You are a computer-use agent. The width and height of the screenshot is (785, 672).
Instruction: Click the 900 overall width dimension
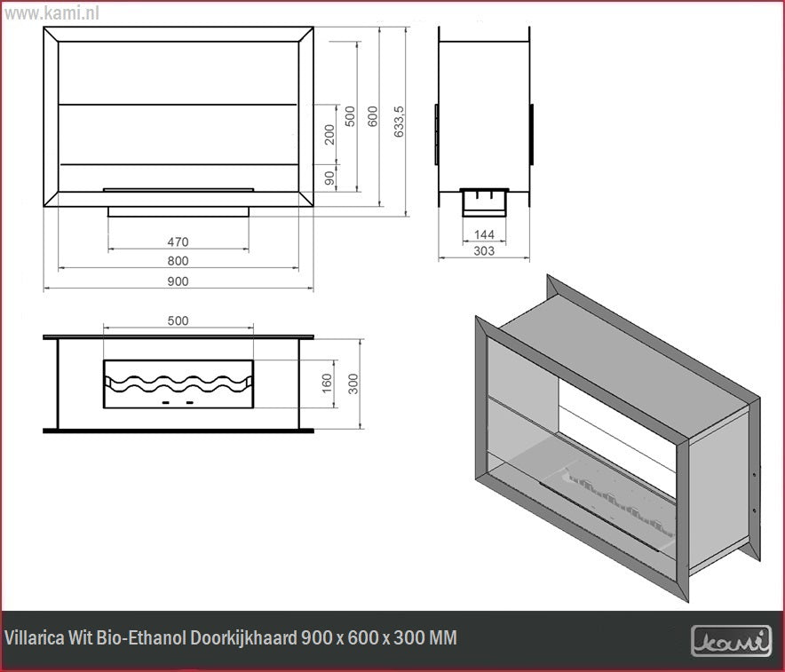point(178,281)
